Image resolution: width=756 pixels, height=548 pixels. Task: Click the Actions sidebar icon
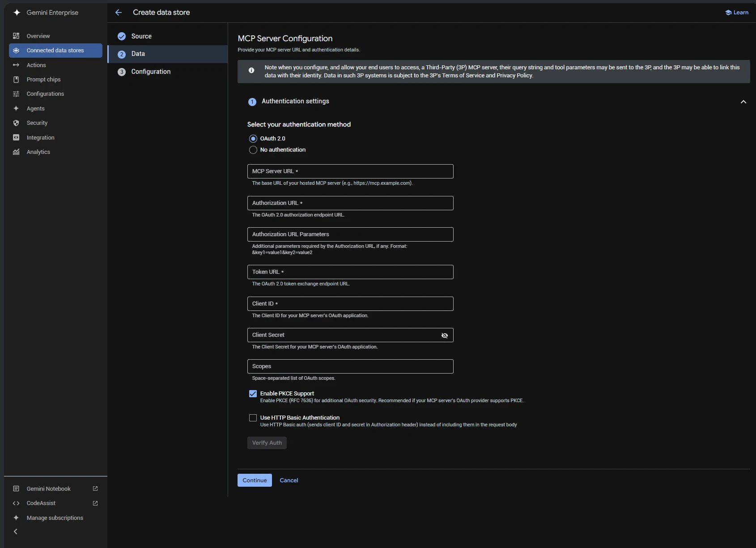point(16,65)
